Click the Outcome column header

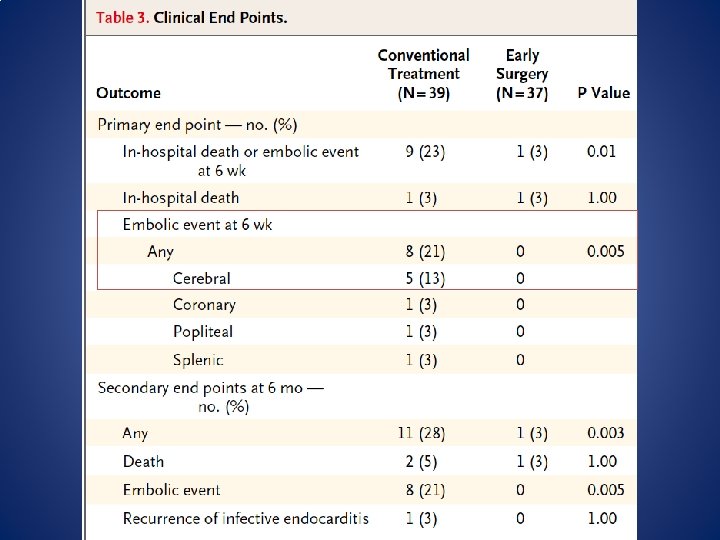(x=129, y=93)
